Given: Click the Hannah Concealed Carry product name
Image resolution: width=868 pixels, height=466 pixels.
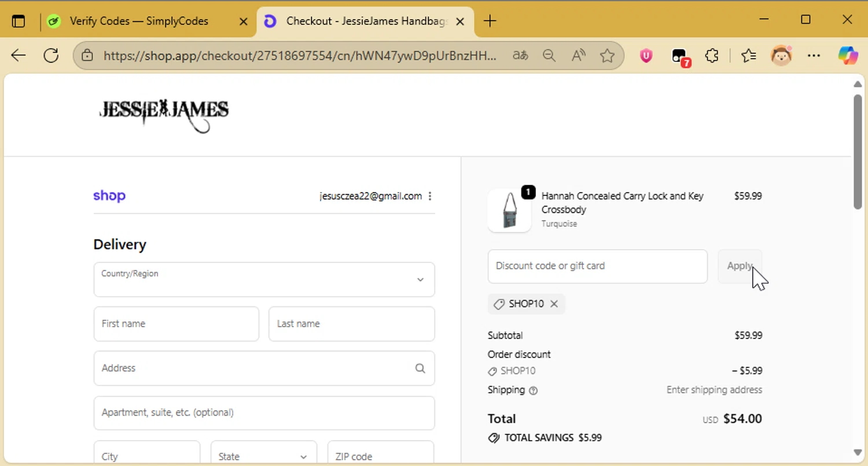Looking at the screenshot, I should click(x=623, y=202).
